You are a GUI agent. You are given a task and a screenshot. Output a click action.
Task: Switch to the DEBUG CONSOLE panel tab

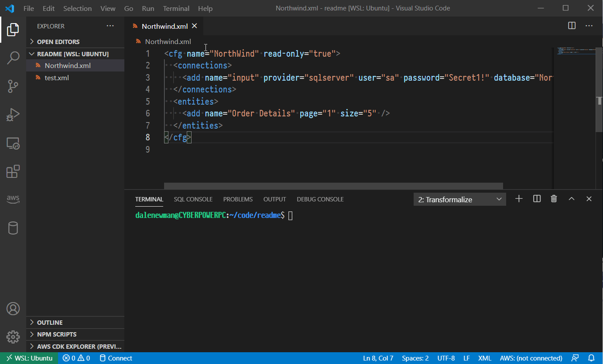tap(320, 199)
